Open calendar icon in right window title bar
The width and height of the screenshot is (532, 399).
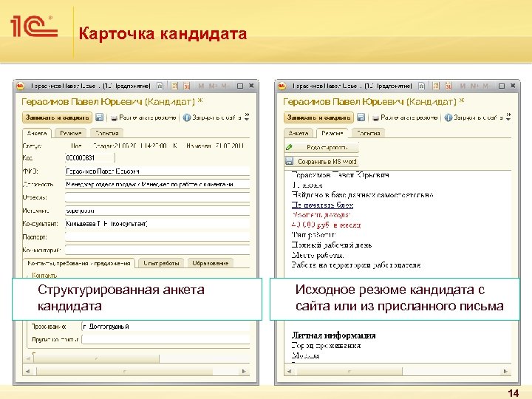click(449, 86)
